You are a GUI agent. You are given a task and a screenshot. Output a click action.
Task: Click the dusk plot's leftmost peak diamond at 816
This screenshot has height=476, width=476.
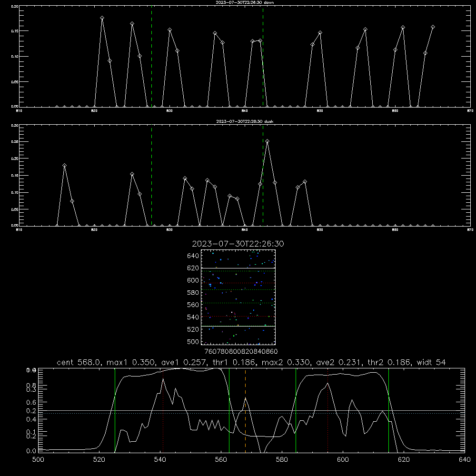point(64,166)
